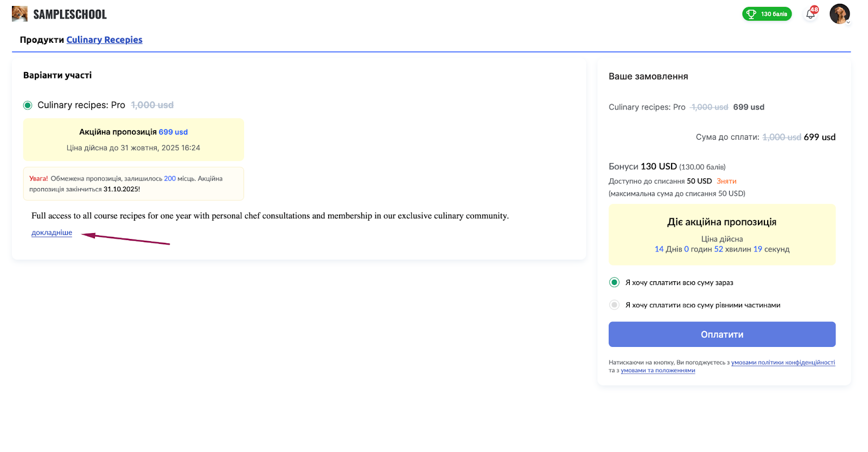
Task: Click the promotion countdown timer
Action: point(722,249)
